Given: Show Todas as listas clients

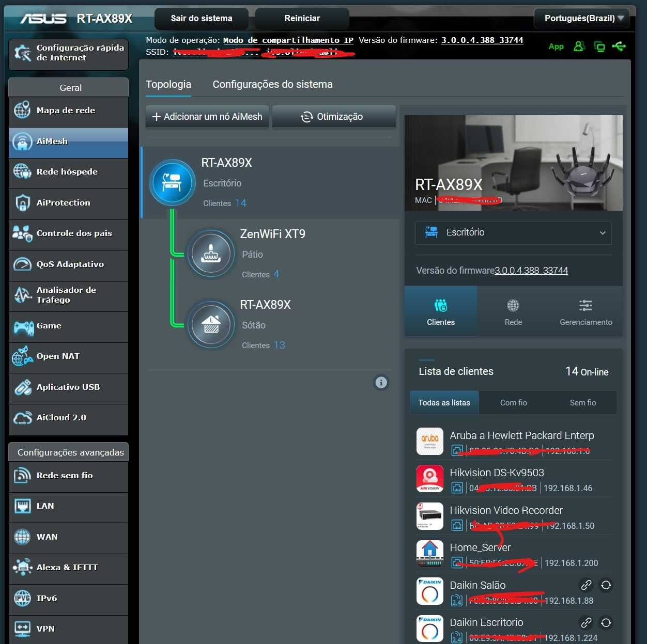Looking at the screenshot, I should pos(444,403).
